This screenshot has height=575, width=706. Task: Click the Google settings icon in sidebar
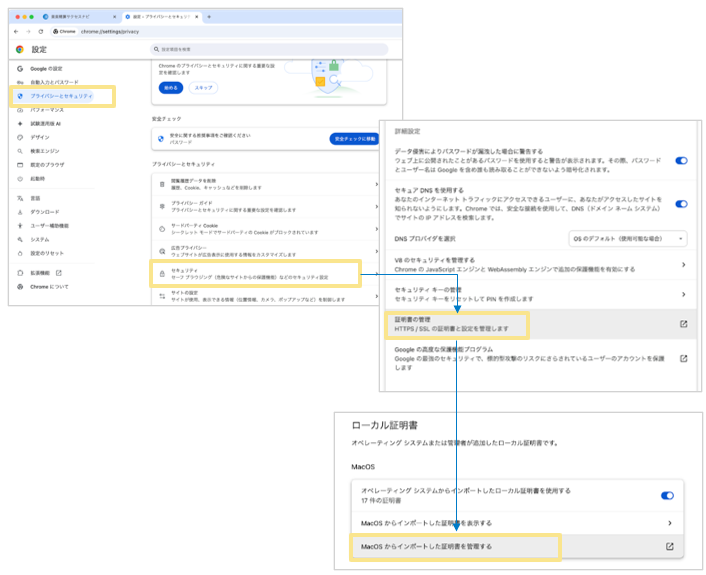19,68
